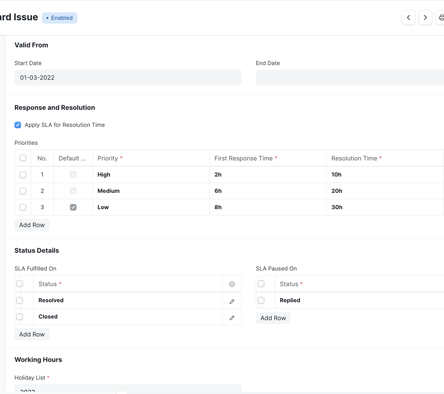Viewport: 444px width, 394px height.
Task: Click the 30h resolution time cell
Action: coord(385,207)
